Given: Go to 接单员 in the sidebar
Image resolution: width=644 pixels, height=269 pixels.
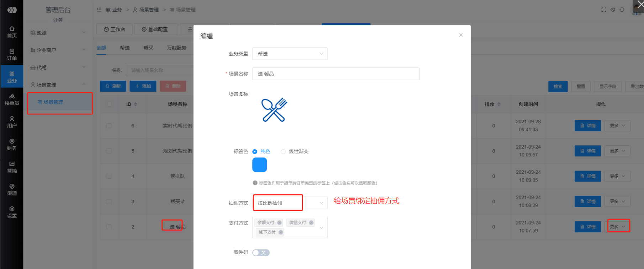Looking at the screenshot, I should click(x=12, y=99).
